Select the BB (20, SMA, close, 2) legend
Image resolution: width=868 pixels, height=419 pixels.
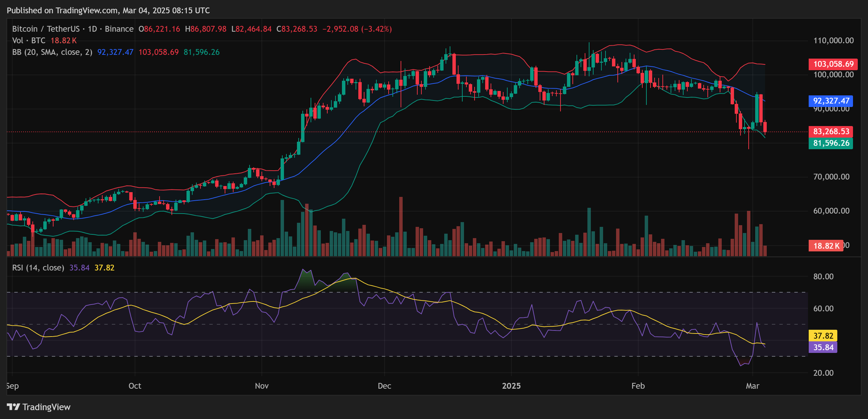(52, 52)
